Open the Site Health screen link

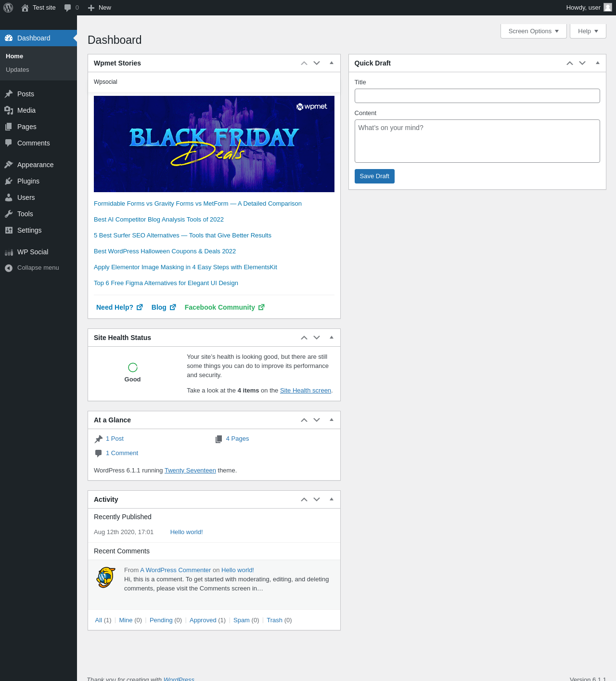coord(306,391)
